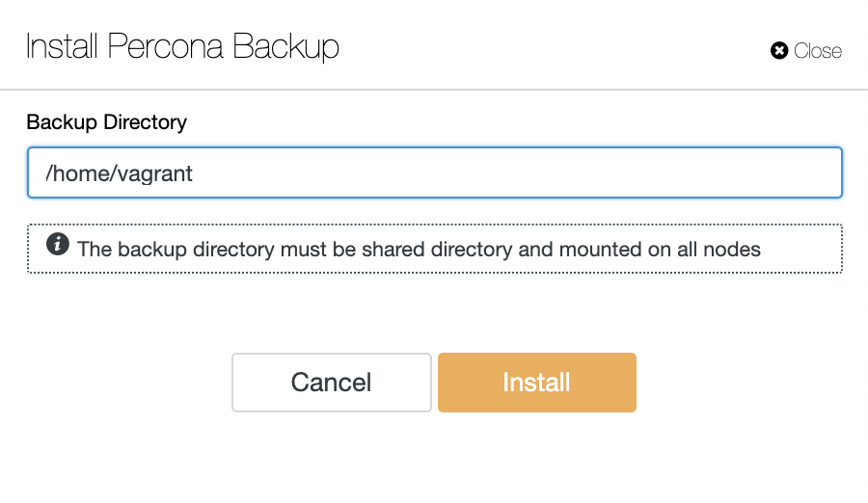
Task: Click the "Close" text link
Action: [x=818, y=51]
